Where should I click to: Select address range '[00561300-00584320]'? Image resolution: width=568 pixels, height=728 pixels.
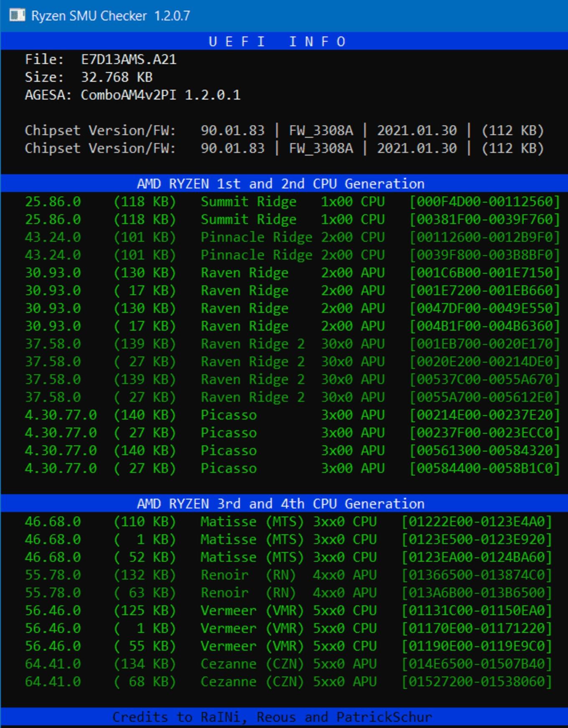[484, 450]
